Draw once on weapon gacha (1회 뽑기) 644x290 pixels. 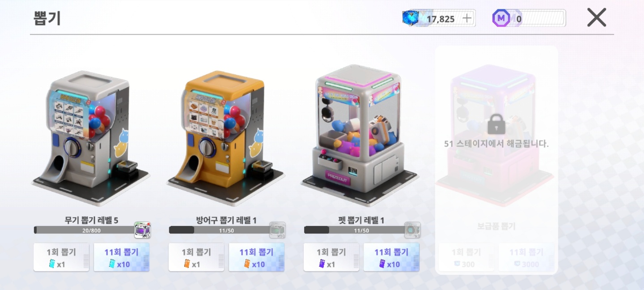[x=61, y=257]
